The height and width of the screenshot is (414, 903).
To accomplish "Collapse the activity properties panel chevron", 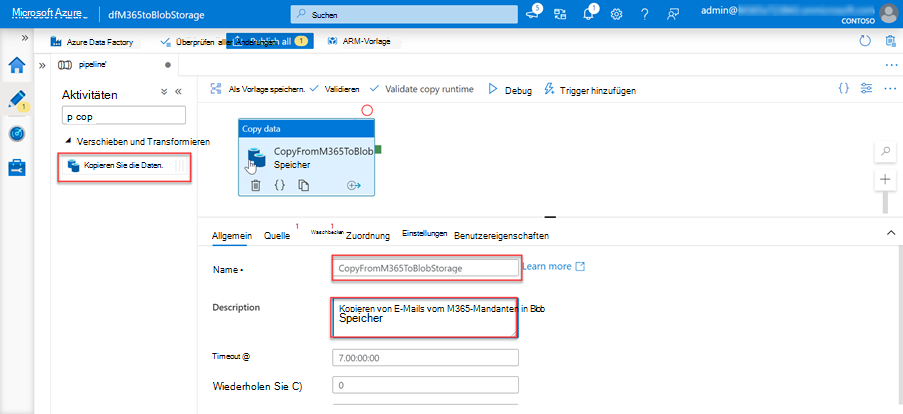I will [891, 232].
